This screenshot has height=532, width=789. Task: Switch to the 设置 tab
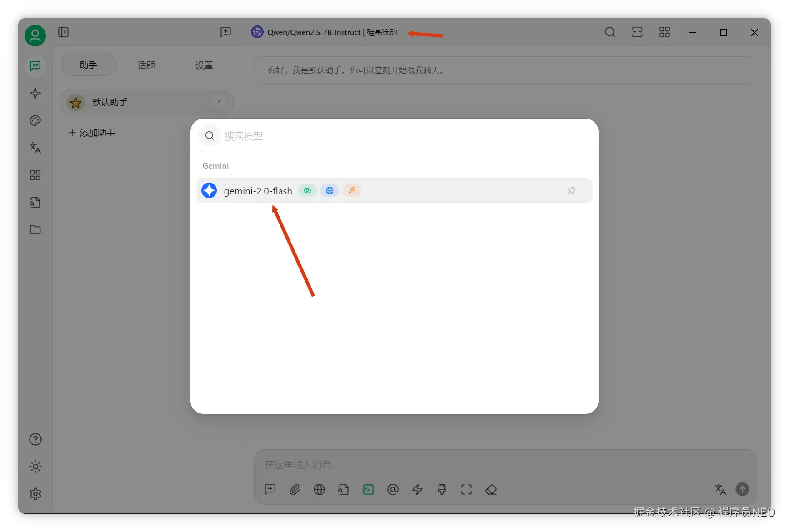pos(204,65)
